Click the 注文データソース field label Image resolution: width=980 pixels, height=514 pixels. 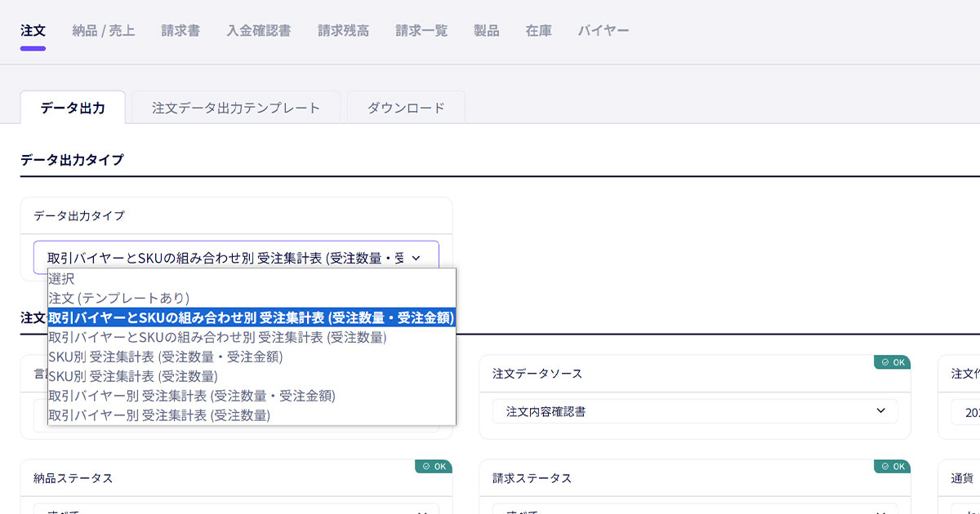537,374
